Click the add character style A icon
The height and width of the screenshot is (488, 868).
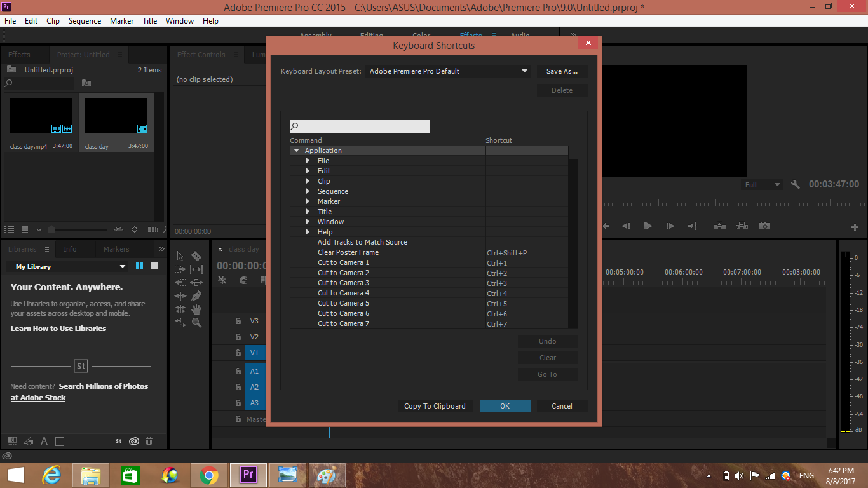[44, 441]
